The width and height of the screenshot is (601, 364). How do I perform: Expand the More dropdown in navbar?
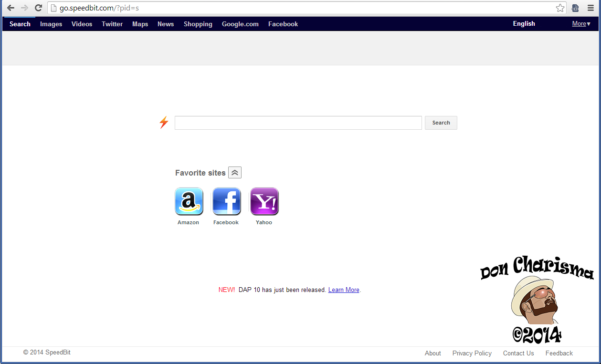(581, 24)
